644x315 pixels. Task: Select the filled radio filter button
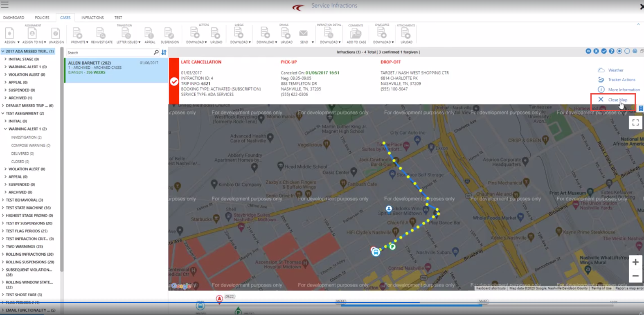tap(619, 51)
